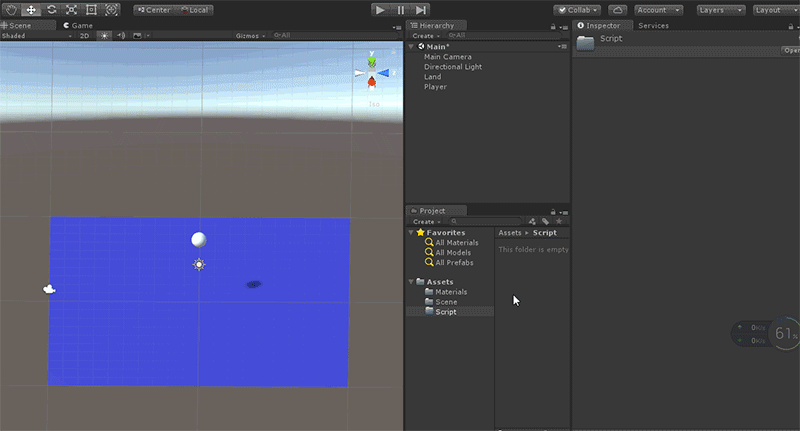Lock the Project panel
800x431 pixels.
(x=553, y=212)
